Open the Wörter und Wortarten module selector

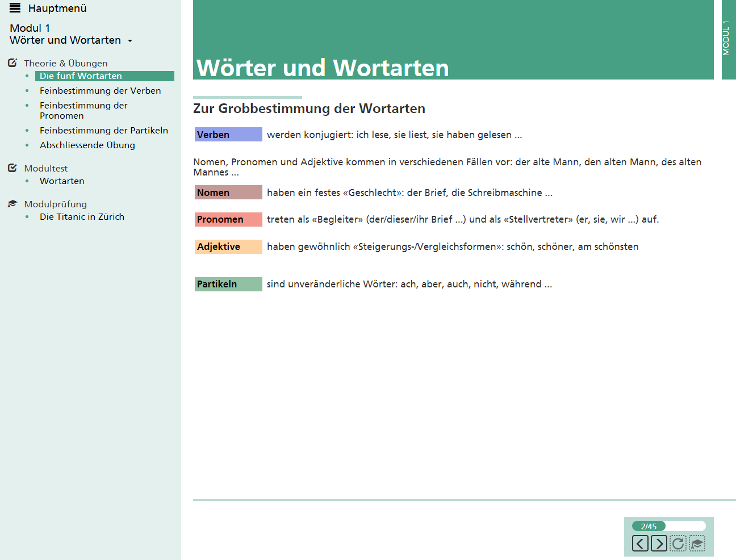pos(65,40)
